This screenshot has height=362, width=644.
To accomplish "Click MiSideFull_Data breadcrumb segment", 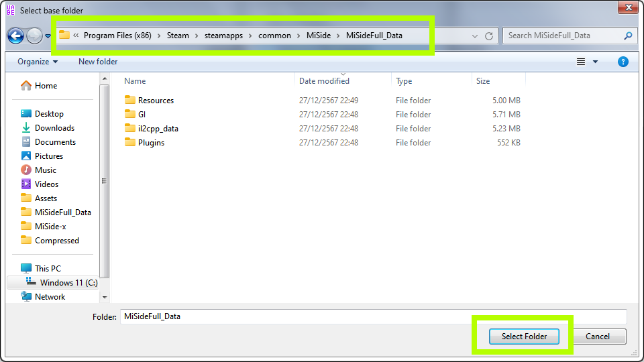I will tap(374, 36).
